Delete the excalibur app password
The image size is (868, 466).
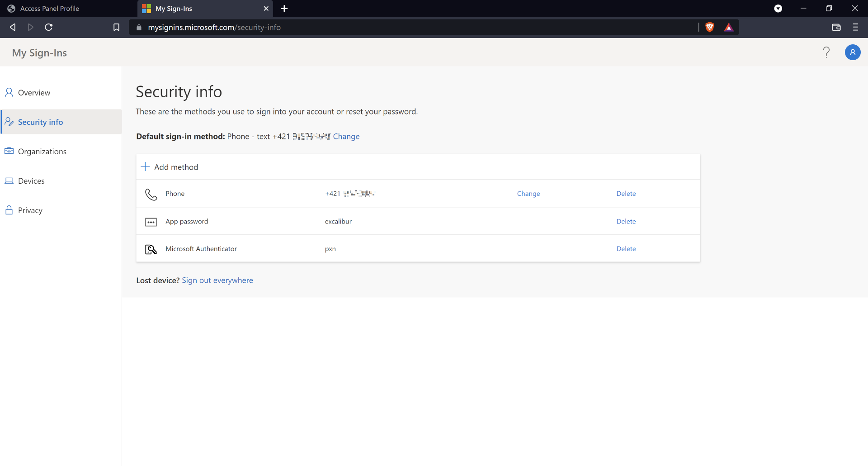(x=626, y=221)
